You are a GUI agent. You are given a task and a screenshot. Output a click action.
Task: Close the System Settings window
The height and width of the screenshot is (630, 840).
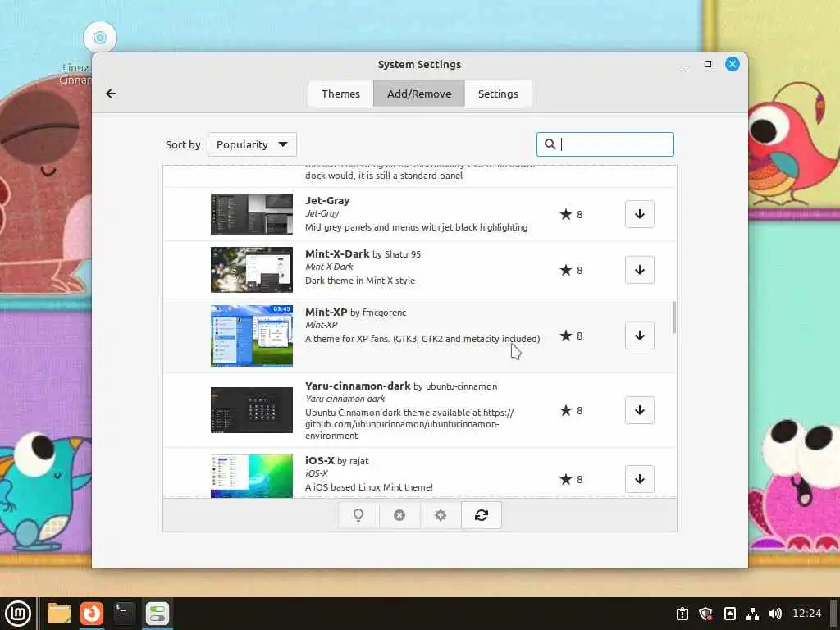[733, 64]
